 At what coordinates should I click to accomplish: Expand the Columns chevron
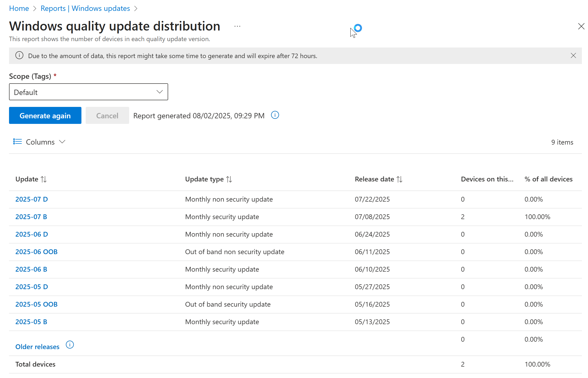click(62, 142)
